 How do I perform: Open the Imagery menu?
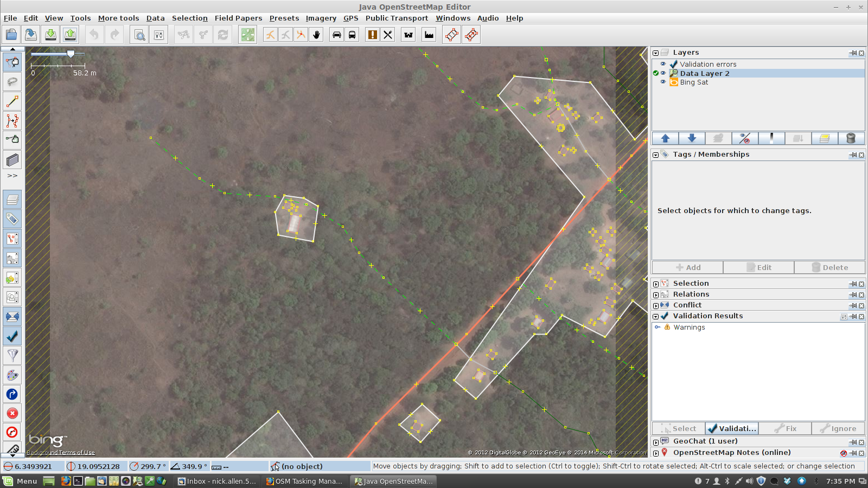(x=321, y=18)
